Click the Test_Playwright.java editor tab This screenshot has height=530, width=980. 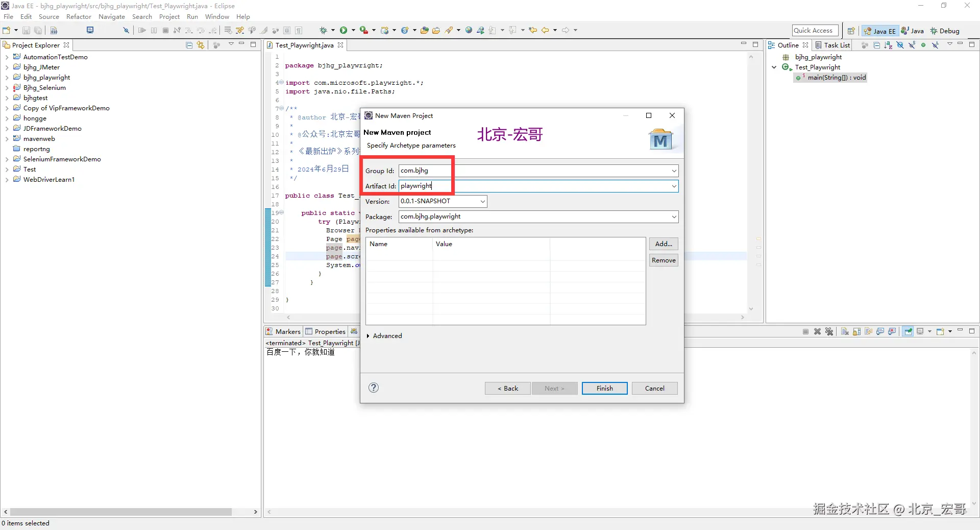pos(305,45)
